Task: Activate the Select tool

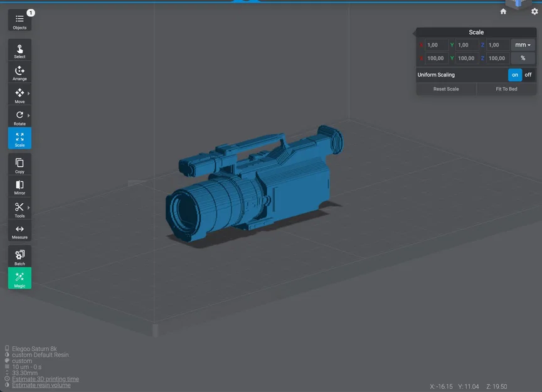Action: (x=19, y=50)
